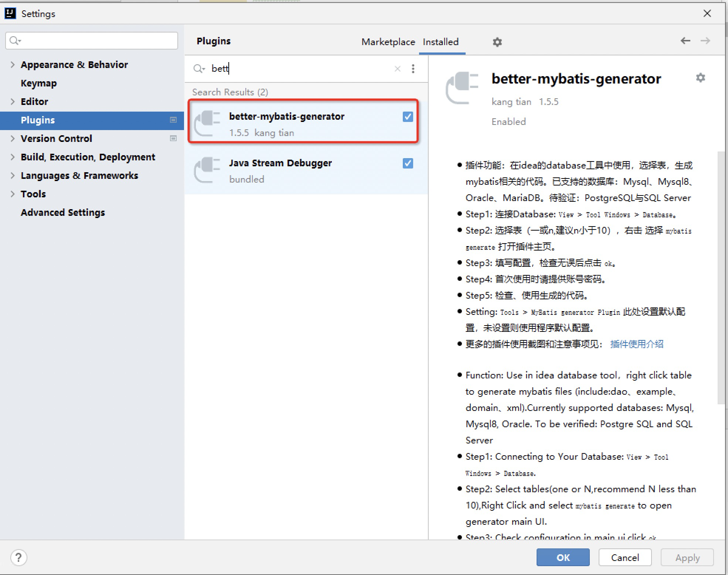This screenshot has width=728, height=575.
Task: Click better-mybatis-generator plug icon in list
Action: click(207, 124)
